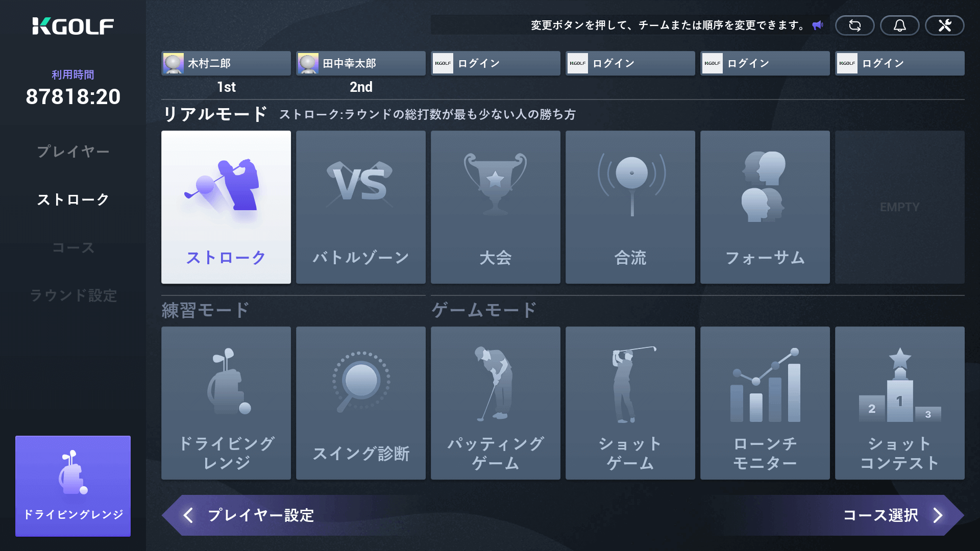Click the megaphone announcement icon
Viewport: 980px width, 551px height.
pyautogui.click(x=818, y=26)
